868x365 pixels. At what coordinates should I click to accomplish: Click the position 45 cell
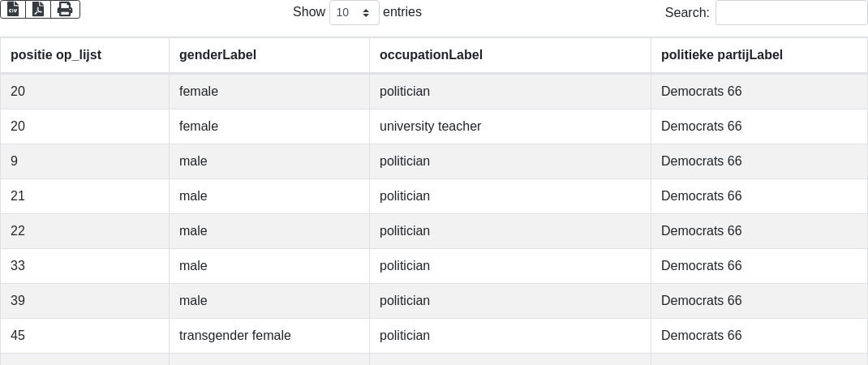coord(18,336)
